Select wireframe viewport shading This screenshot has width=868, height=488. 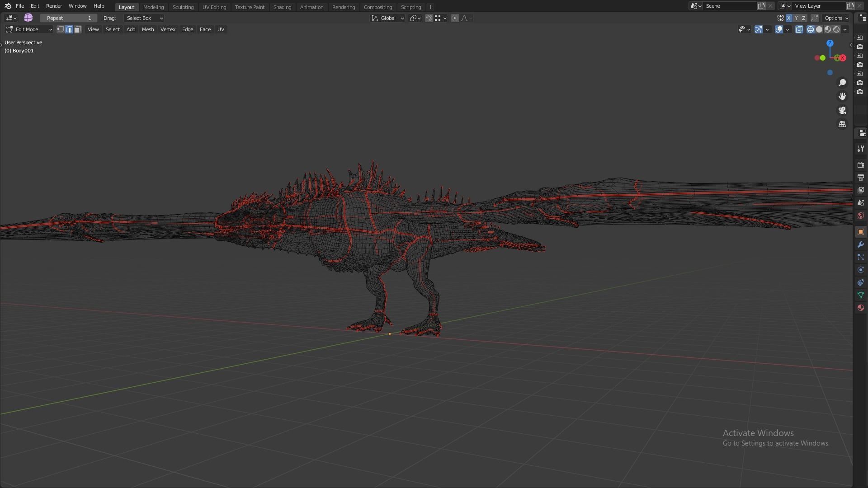(x=811, y=29)
